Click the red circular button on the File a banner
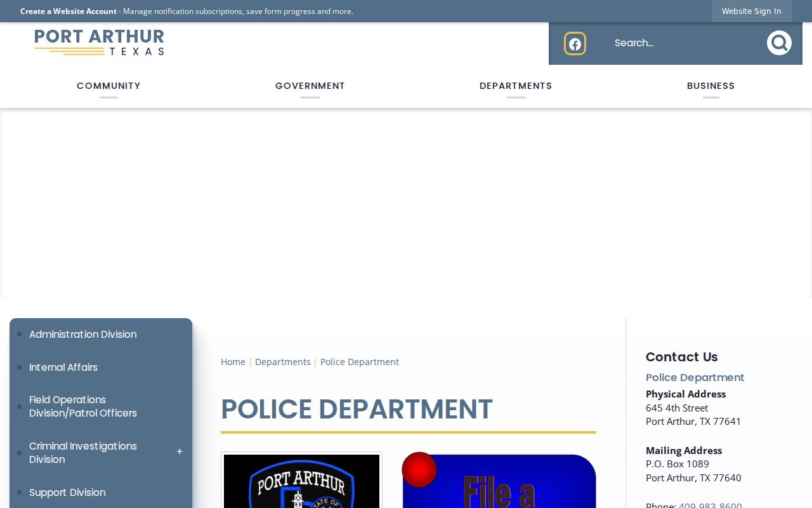The width and height of the screenshot is (812, 508). tap(419, 470)
